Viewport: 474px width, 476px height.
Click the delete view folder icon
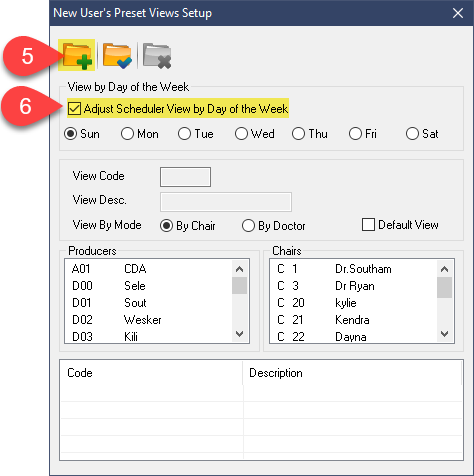[x=157, y=55]
